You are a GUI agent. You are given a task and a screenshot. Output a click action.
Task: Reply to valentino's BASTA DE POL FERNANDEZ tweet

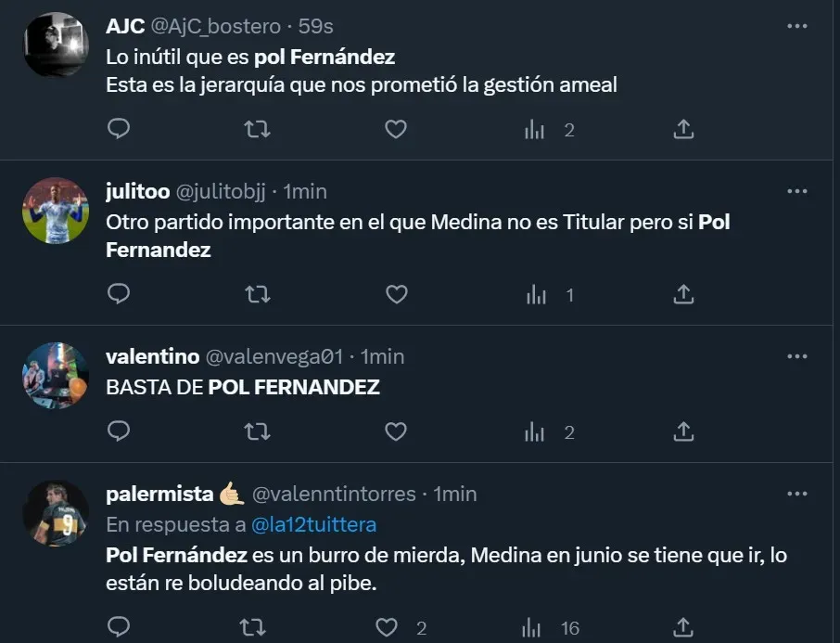tap(119, 432)
